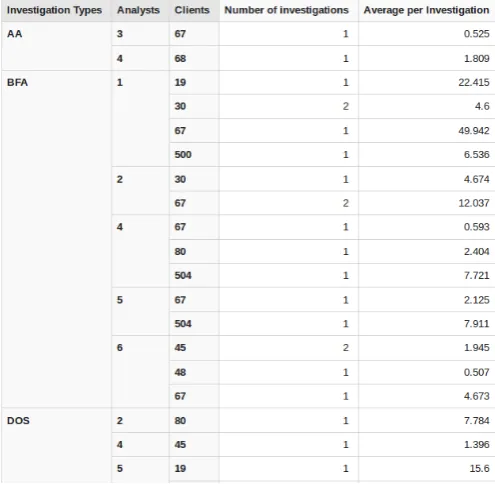
Task: Click client 80 in the 2.404 row
Action: pyautogui.click(x=180, y=252)
